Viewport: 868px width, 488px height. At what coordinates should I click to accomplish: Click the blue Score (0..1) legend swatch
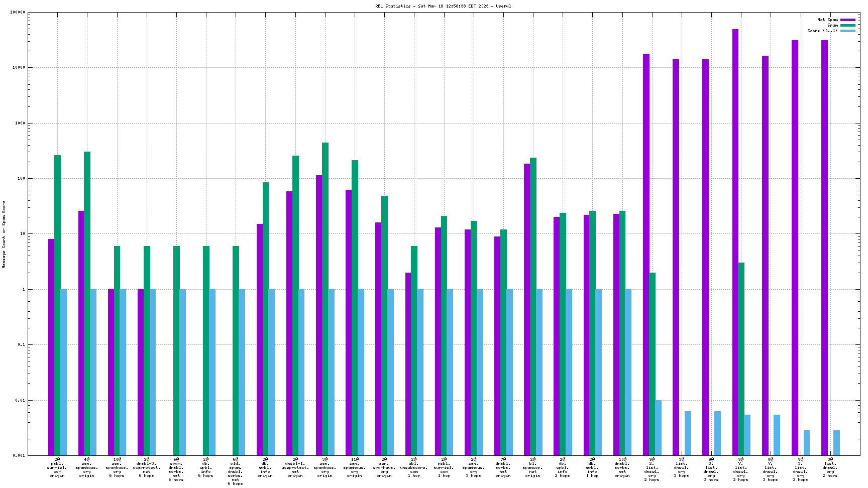point(848,31)
